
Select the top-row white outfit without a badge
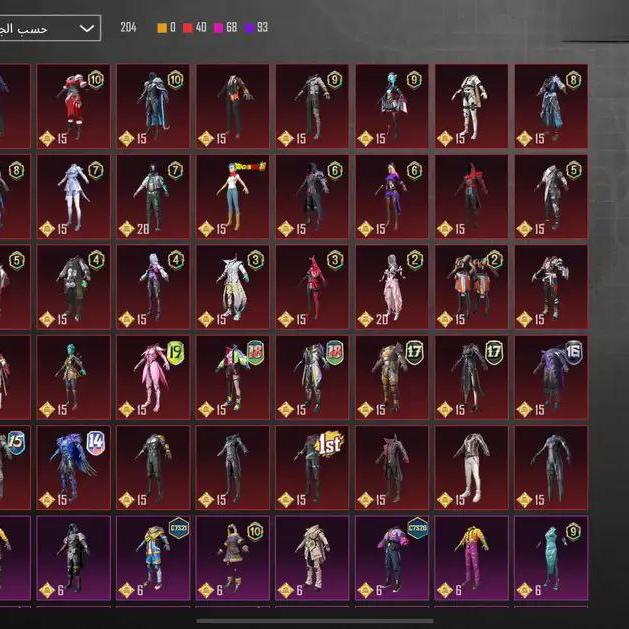pos(471,106)
